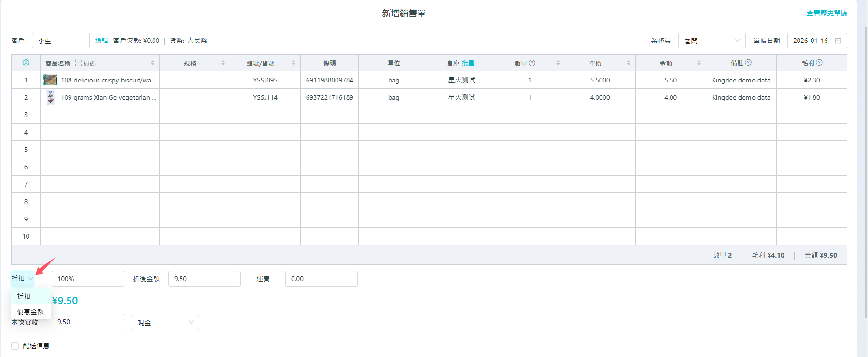The image size is (868, 357).
Task: Click the barcode scan icon beside 掃碼
Action: click(x=78, y=63)
